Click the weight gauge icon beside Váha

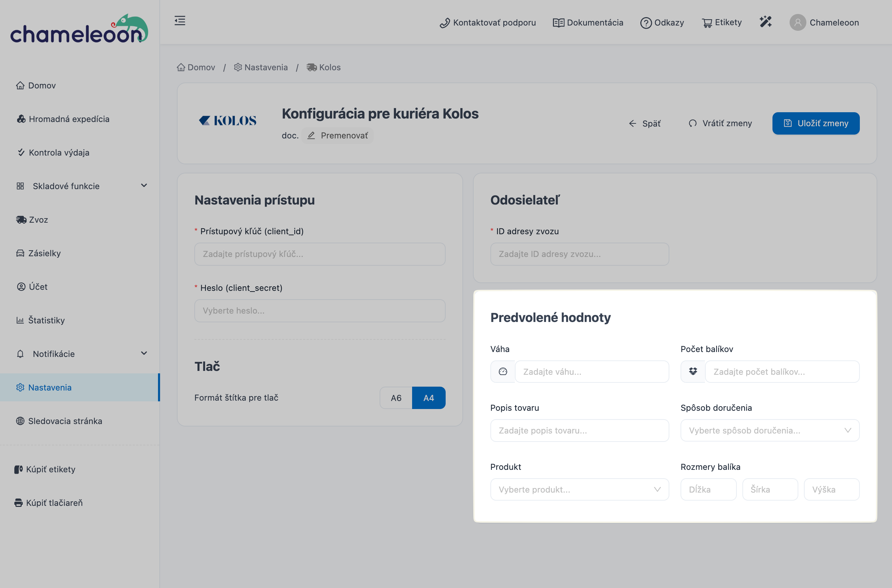coord(503,371)
